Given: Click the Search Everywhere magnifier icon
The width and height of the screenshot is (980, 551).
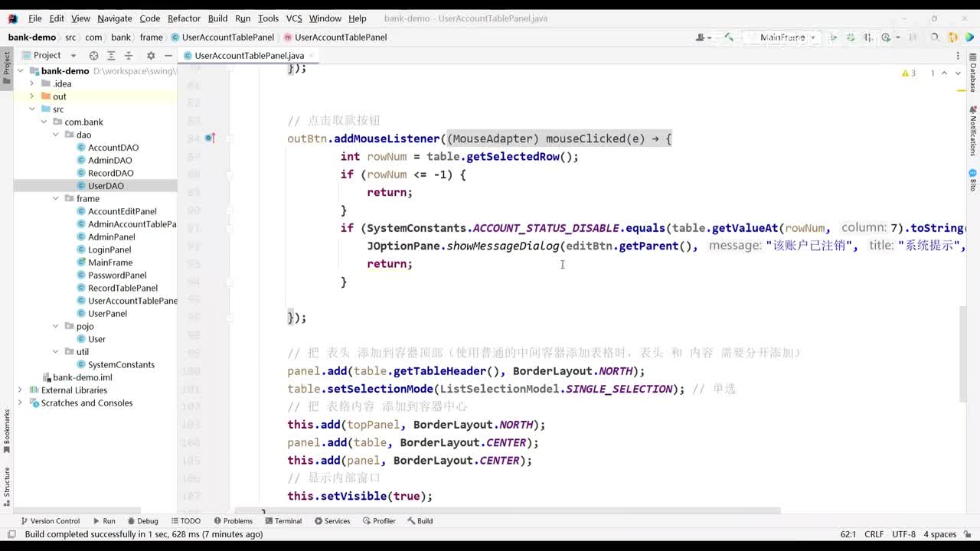Looking at the screenshot, I should click(x=935, y=37).
